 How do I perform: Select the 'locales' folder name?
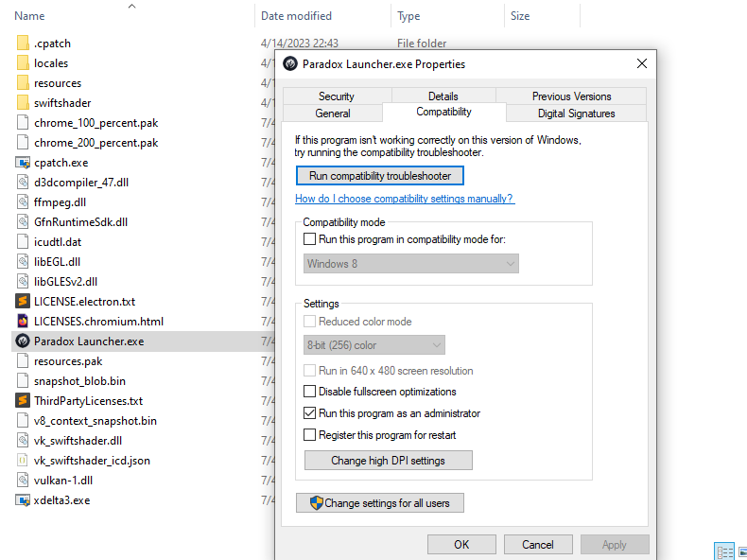(51, 63)
